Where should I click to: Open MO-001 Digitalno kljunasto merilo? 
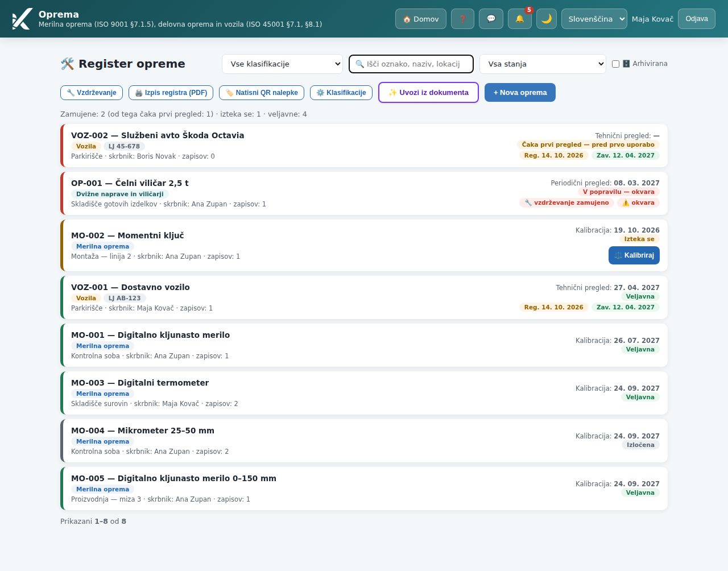tap(364, 345)
